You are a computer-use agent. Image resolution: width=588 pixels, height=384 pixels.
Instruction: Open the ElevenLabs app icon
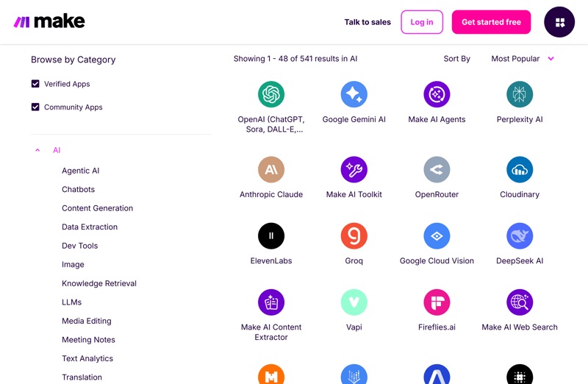pos(271,235)
